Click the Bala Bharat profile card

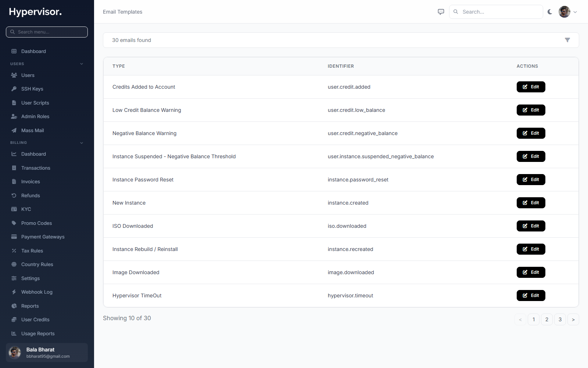click(x=47, y=353)
